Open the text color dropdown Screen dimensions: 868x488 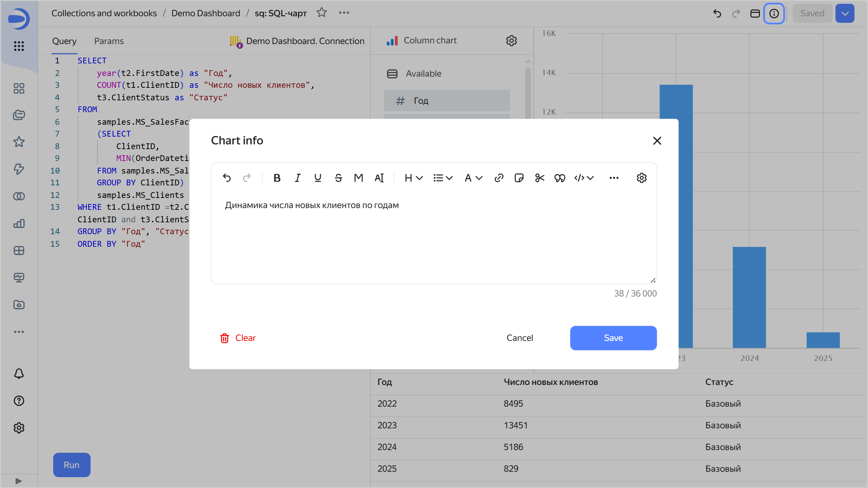[473, 178]
